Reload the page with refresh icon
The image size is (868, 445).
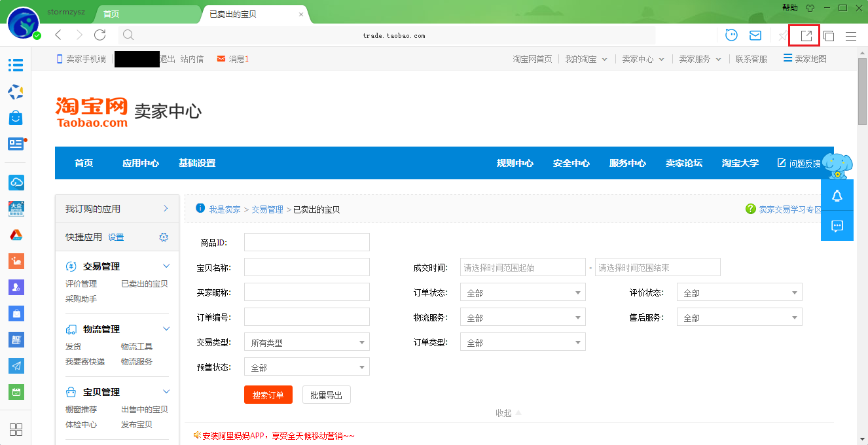pyautogui.click(x=100, y=35)
